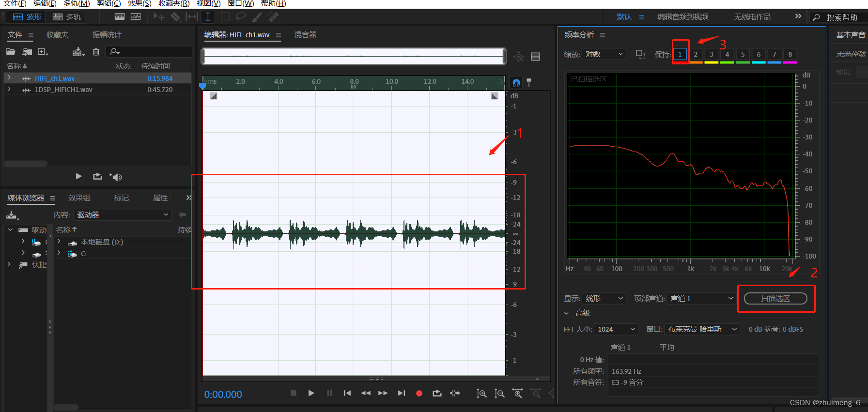Click the Import File icon

click(x=27, y=52)
